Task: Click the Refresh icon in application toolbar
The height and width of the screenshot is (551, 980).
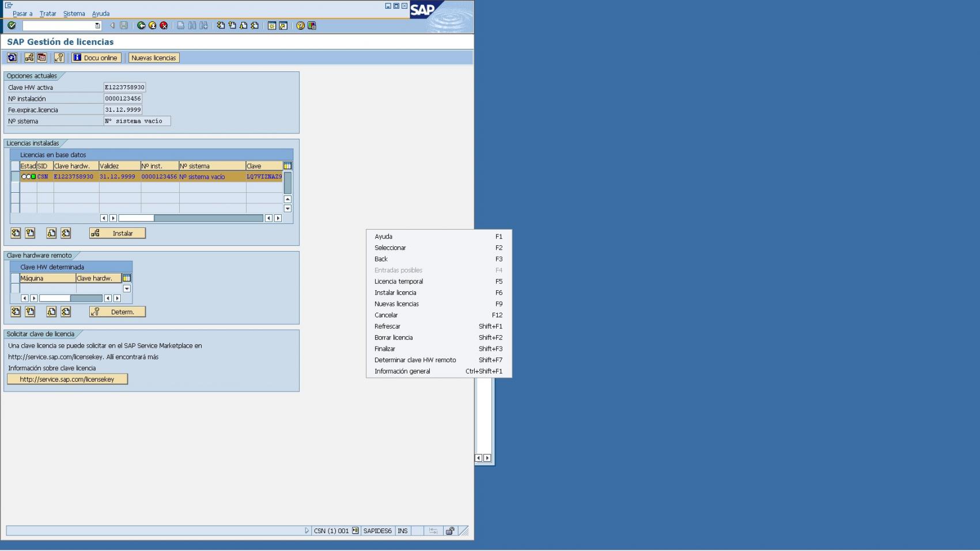Action: 12,58
